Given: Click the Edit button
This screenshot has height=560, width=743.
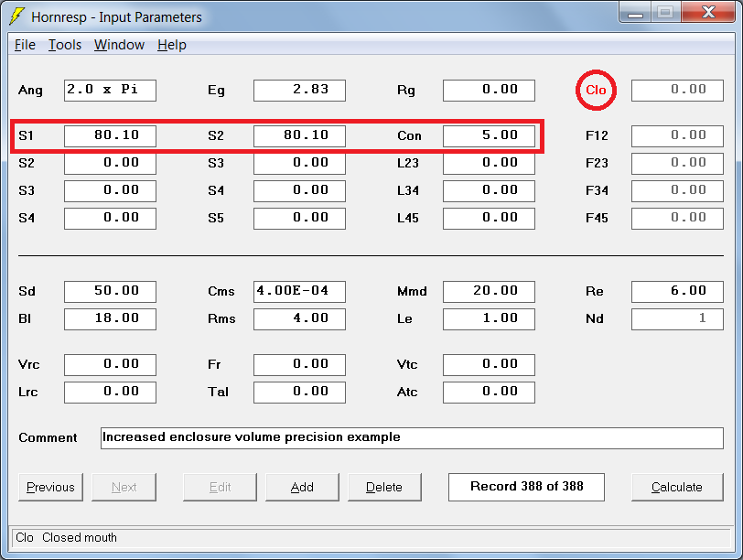Looking at the screenshot, I should (x=220, y=487).
